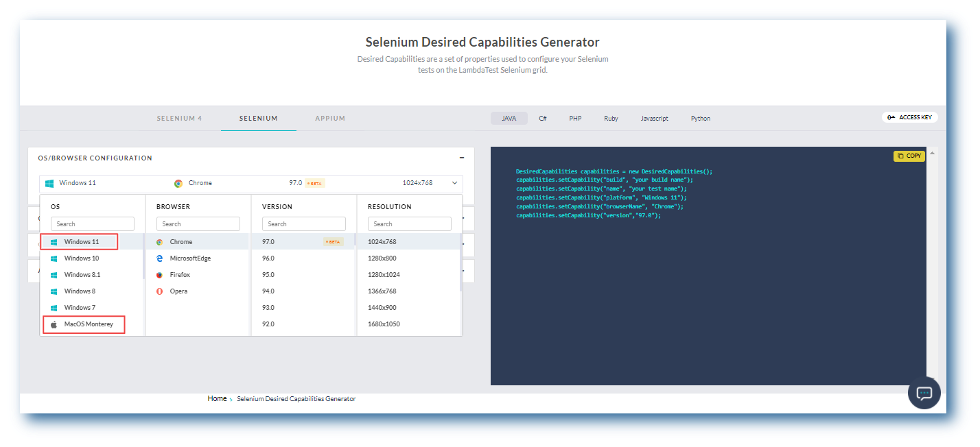Click the Firefox browser icon
The width and height of the screenshot is (980, 447).
pos(159,275)
